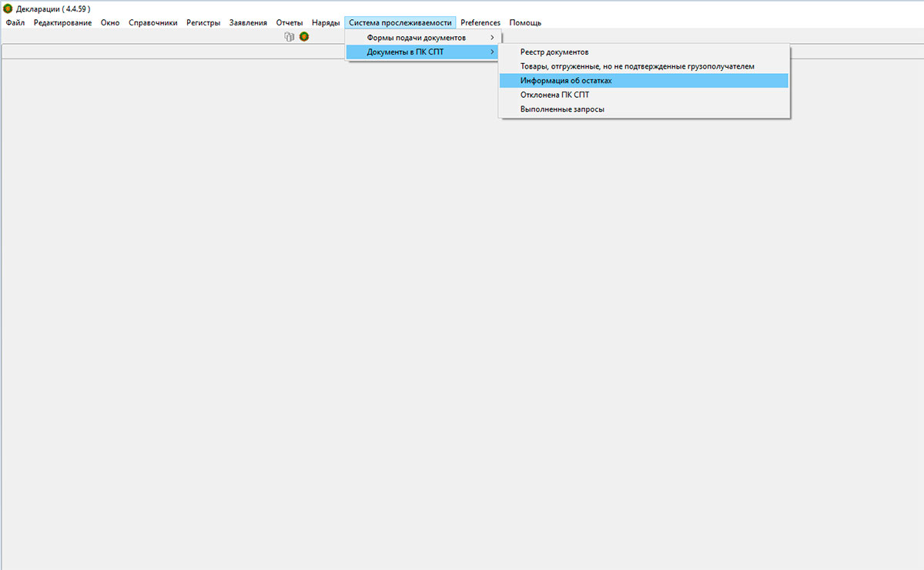Click arrow beside Формы подачи документов
This screenshot has width=924, height=570.
coord(492,38)
